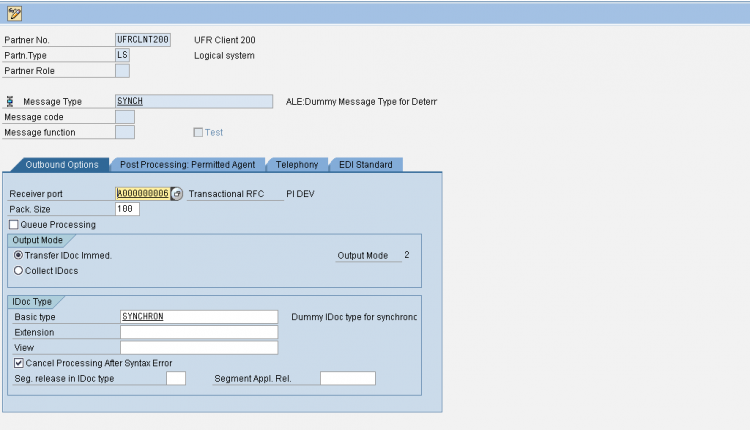The width and height of the screenshot is (750, 430).
Task: Click the Display/Change pencil toolbar icon
Action: coord(14,13)
